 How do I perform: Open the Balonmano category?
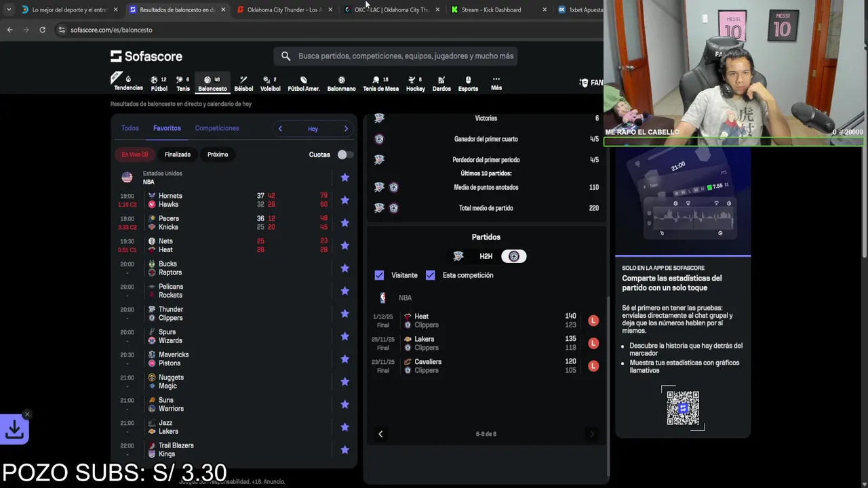tap(341, 83)
